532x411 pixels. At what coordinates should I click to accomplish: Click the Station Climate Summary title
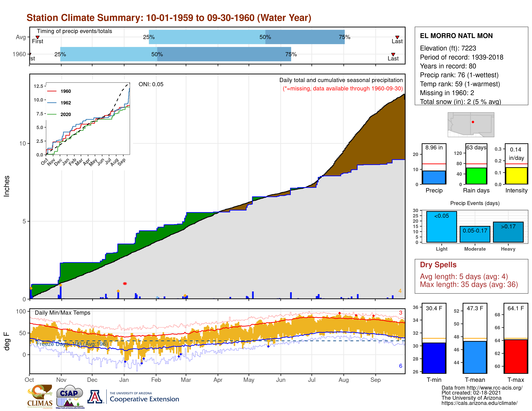coord(169,18)
